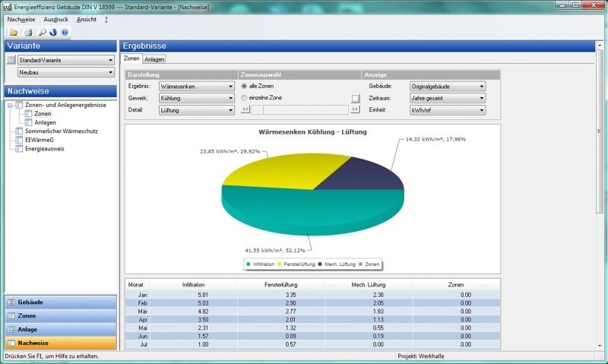This screenshot has width=608, height=364.
Task: Click the Gebäude icon in navigation bar
Action: [11, 302]
